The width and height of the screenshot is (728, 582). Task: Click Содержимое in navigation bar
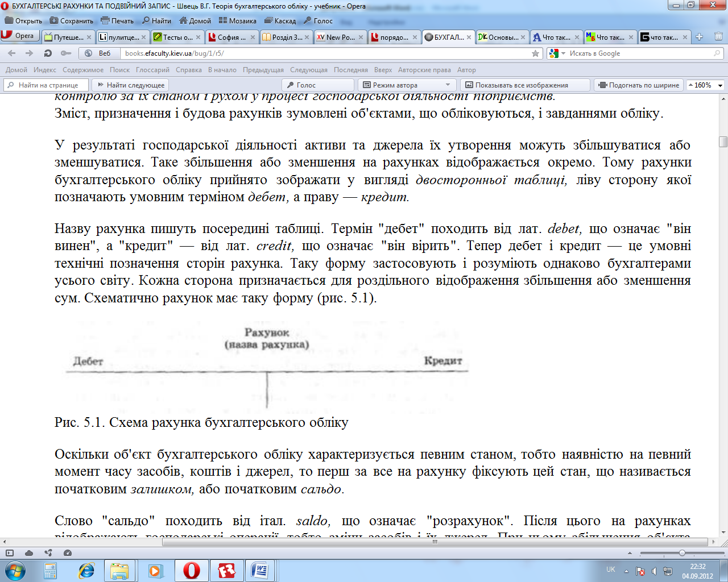click(83, 70)
